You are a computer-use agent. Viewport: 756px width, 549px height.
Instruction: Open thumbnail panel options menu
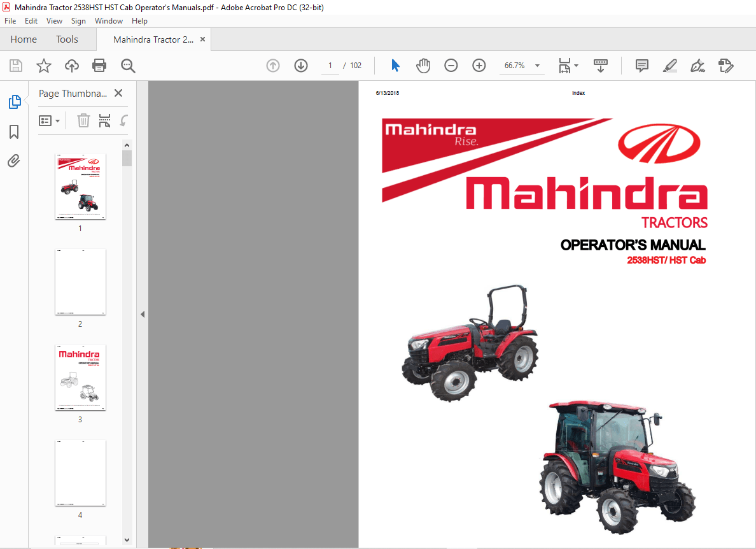pyautogui.click(x=50, y=120)
